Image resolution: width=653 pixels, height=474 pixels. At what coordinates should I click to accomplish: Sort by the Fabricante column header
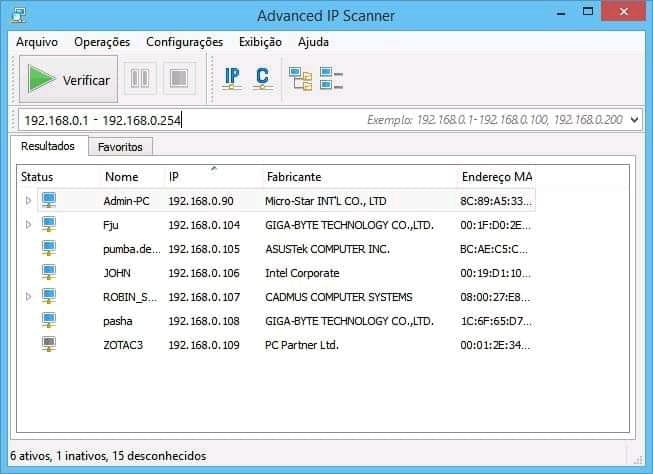click(294, 177)
